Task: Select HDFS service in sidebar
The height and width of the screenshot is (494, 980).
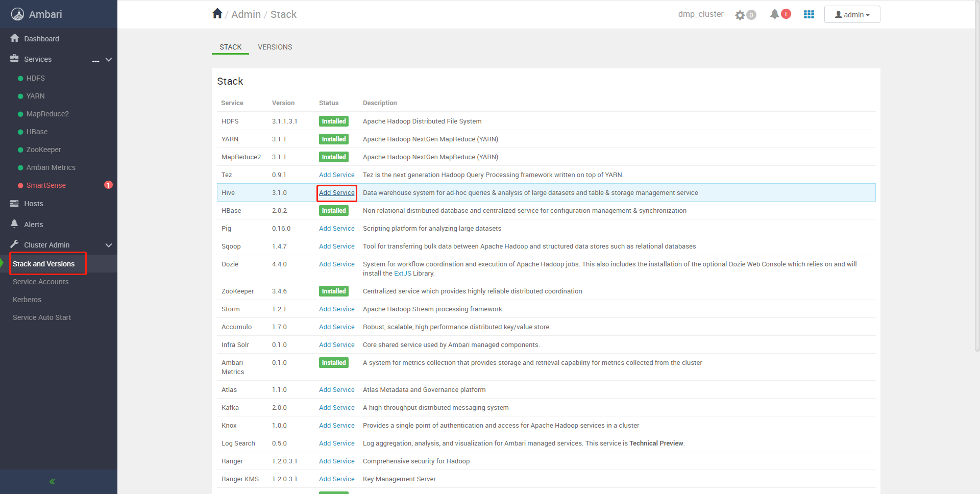Action: tap(36, 78)
